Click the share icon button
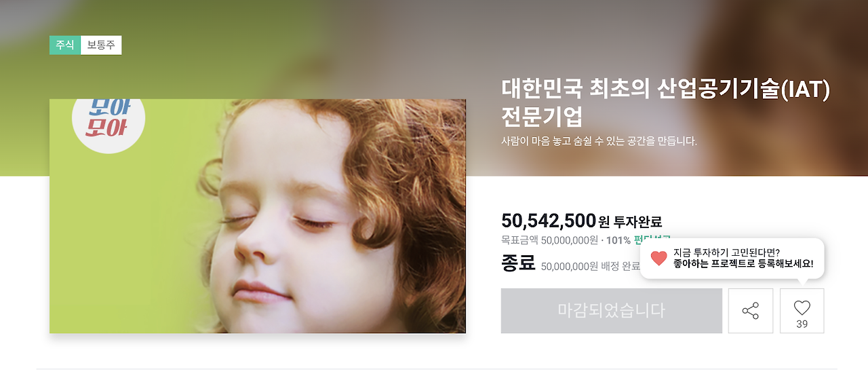The image size is (868, 380). [750, 311]
